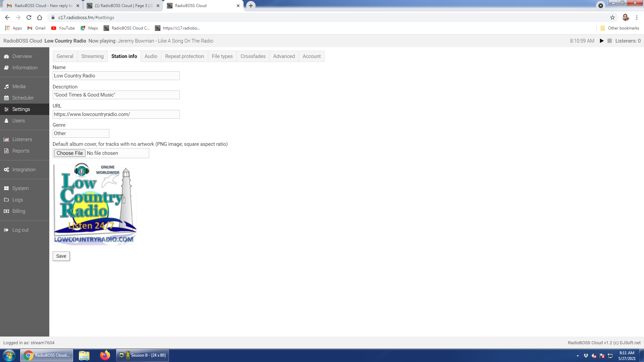The height and width of the screenshot is (362, 644).
Task: Open the Windows Start orb
Action: pyautogui.click(x=9, y=355)
